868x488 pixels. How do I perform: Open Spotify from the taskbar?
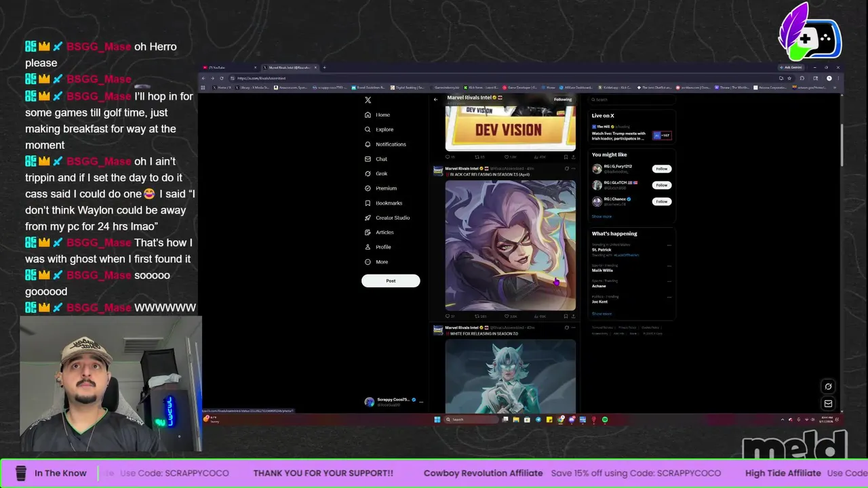click(605, 420)
